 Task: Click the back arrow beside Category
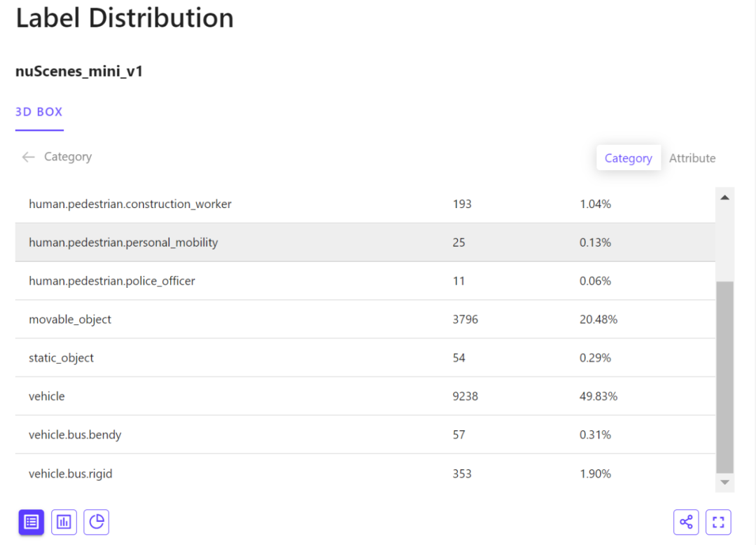tap(28, 157)
